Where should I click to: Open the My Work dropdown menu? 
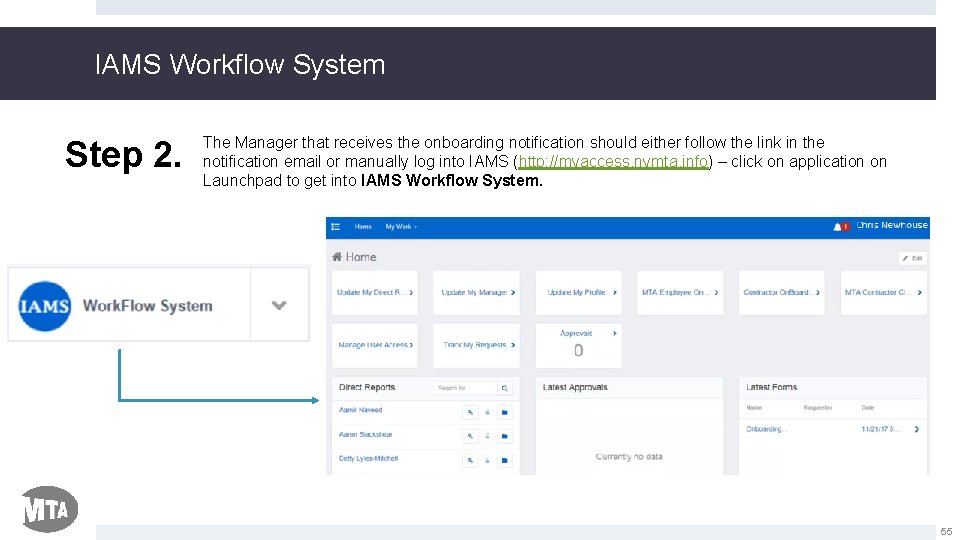click(x=401, y=227)
